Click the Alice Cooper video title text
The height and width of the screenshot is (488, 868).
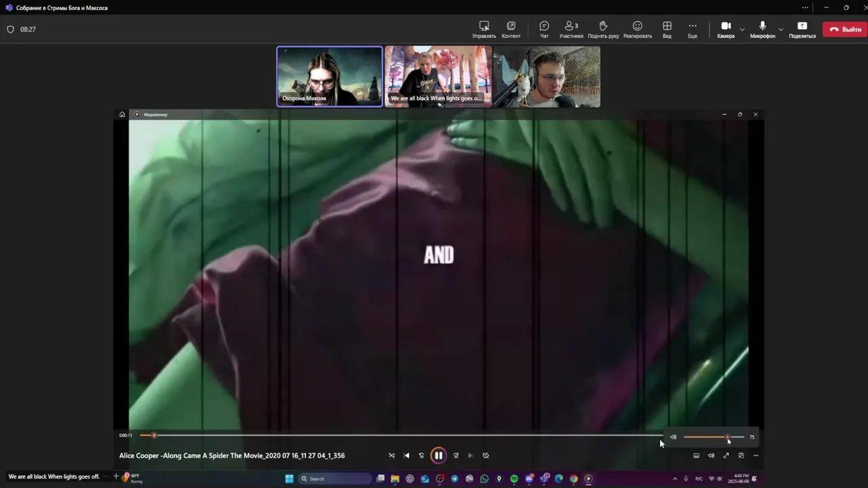(232, 455)
